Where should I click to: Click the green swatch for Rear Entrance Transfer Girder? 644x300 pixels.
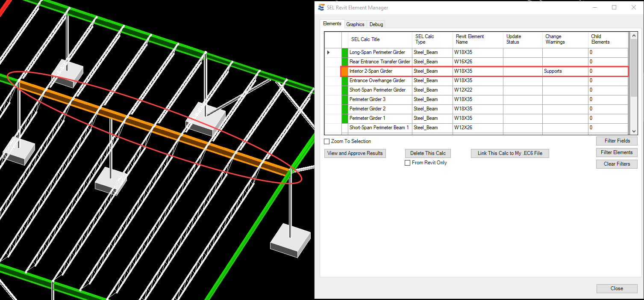(x=345, y=62)
